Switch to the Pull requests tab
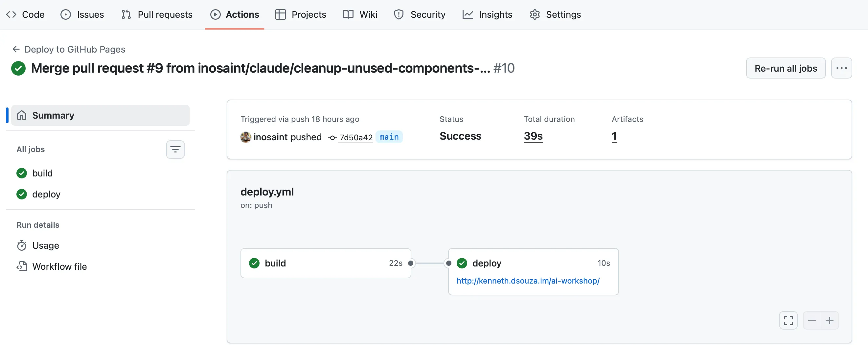This screenshot has height=345, width=868. 157,14
